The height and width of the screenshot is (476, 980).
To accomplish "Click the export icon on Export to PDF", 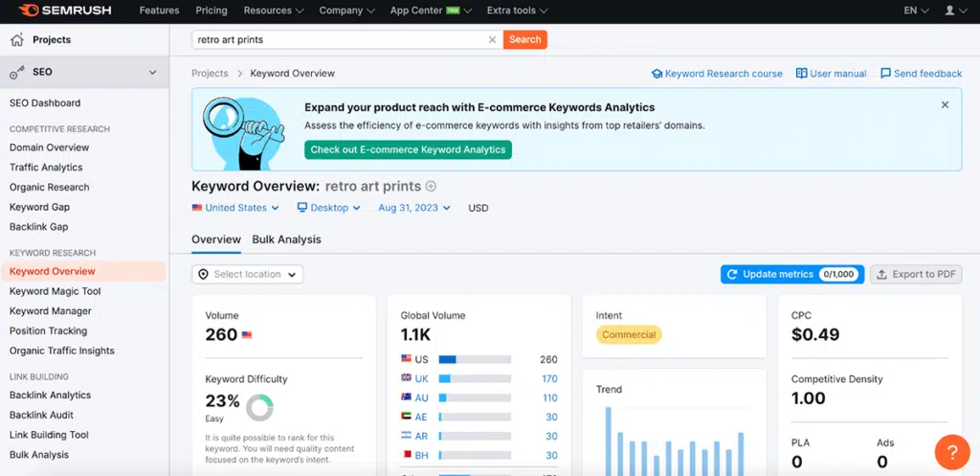I will coord(881,274).
